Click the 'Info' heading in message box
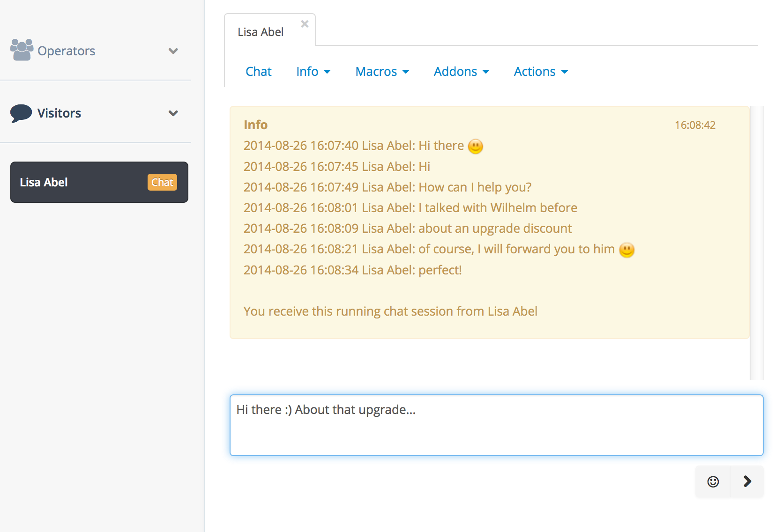The height and width of the screenshot is (532, 775). (255, 125)
